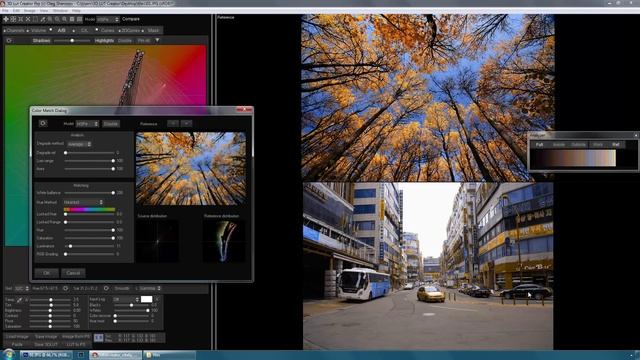Click OK in Color Match dialog
640x360 pixels.
(46, 273)
